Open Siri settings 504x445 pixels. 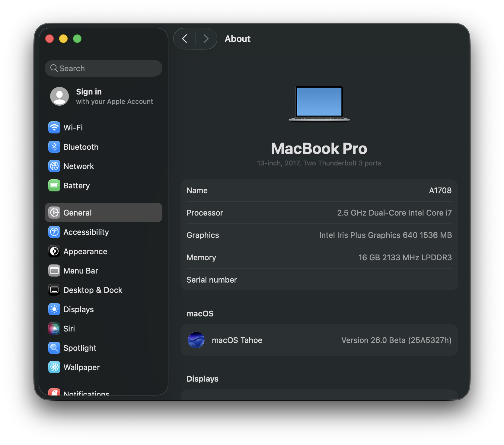coord(104,329)
